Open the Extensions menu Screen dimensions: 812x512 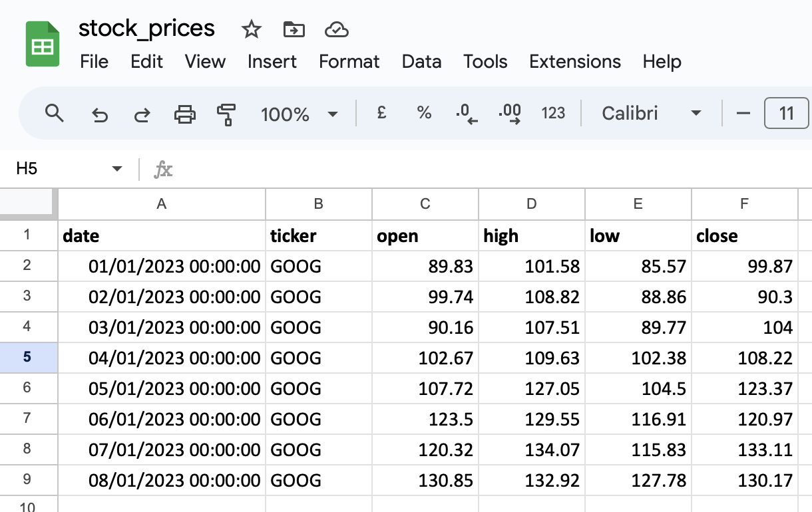click(x=574, y=62)
